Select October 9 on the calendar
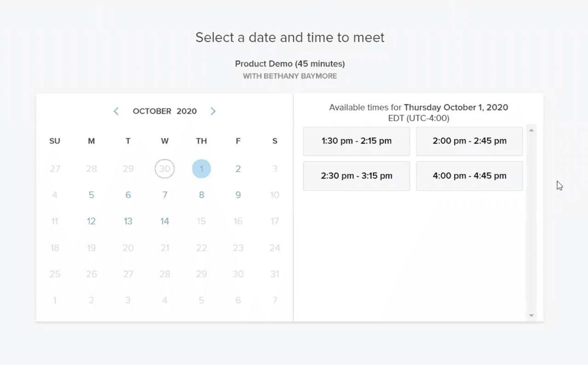 pos(238,195)
